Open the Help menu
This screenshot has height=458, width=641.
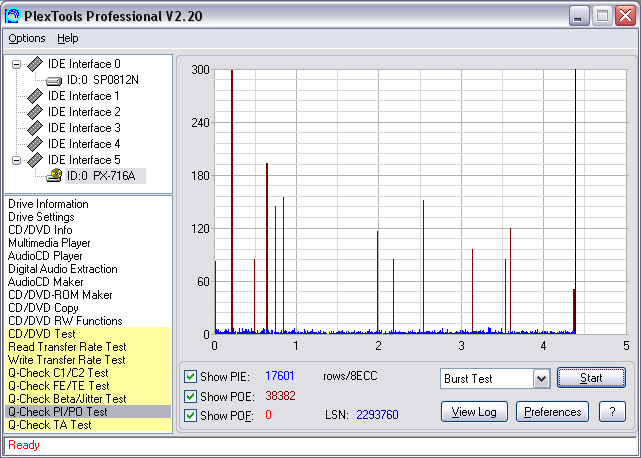pyautogui.click(x=67, y=38)
